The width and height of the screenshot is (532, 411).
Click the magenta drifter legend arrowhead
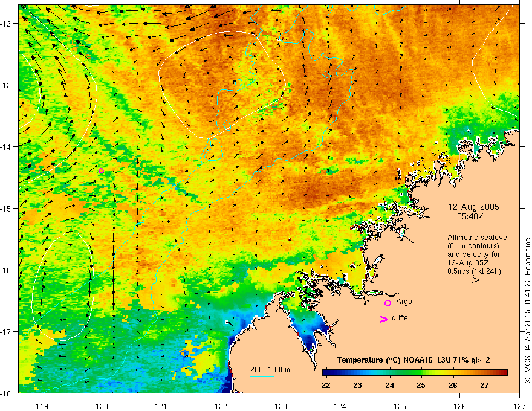pos(384,319)
